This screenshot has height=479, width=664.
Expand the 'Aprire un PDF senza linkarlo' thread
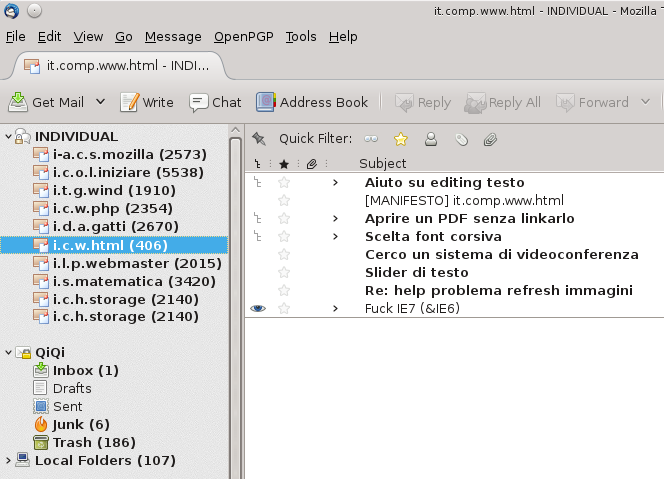(x=335, y=219)
